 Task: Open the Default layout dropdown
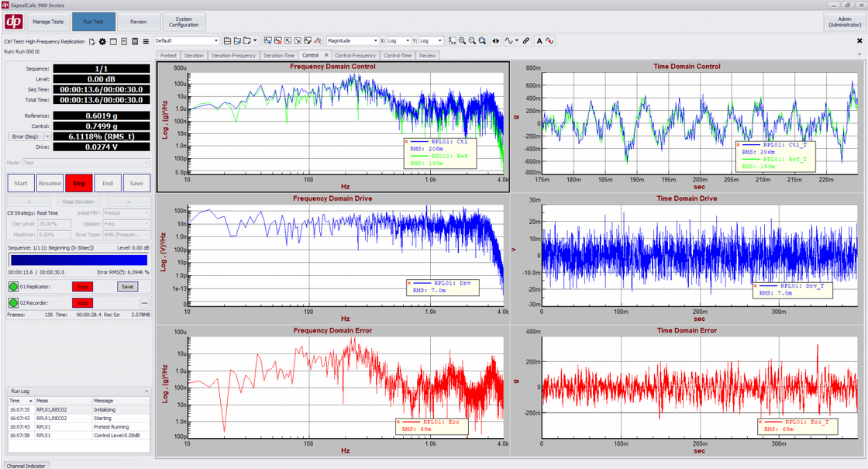[215, 40]
